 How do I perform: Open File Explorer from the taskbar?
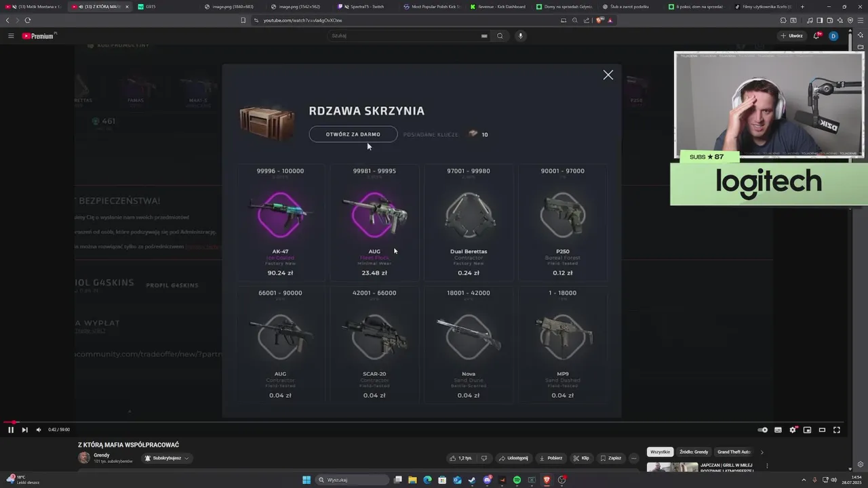(x=412, y=480)
